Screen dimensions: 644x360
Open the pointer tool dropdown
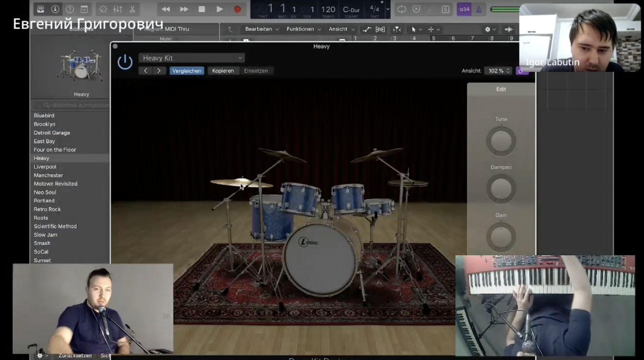[x=416, y=29]
